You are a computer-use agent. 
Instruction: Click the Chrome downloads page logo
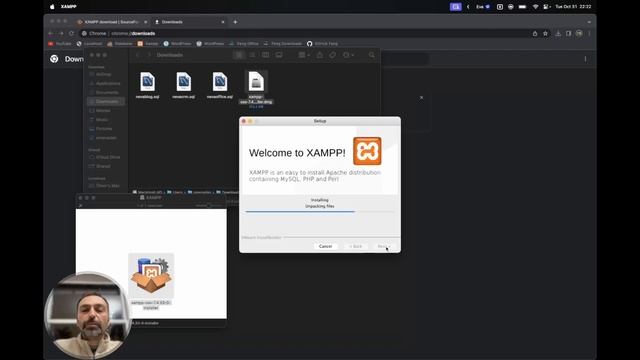(54, 59)
